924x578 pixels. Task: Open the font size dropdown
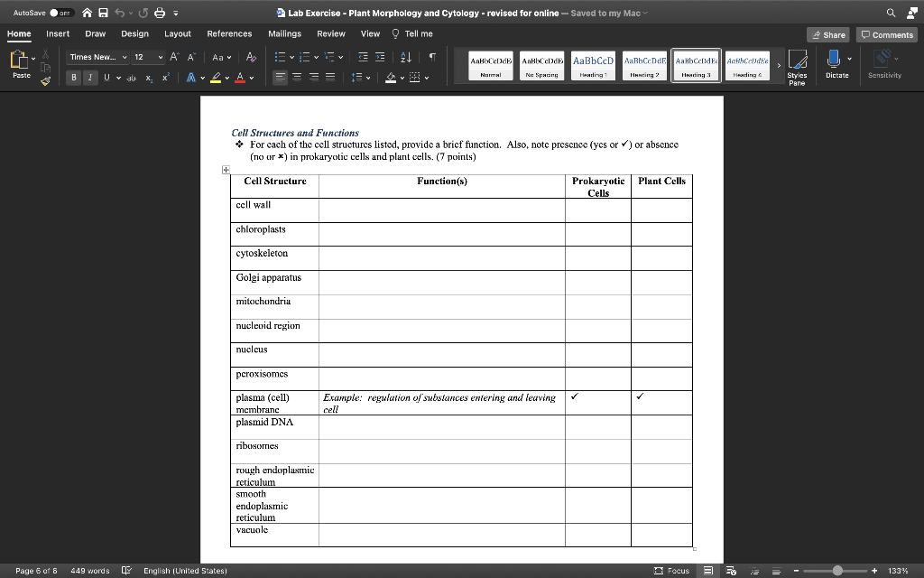coord(160,58)
